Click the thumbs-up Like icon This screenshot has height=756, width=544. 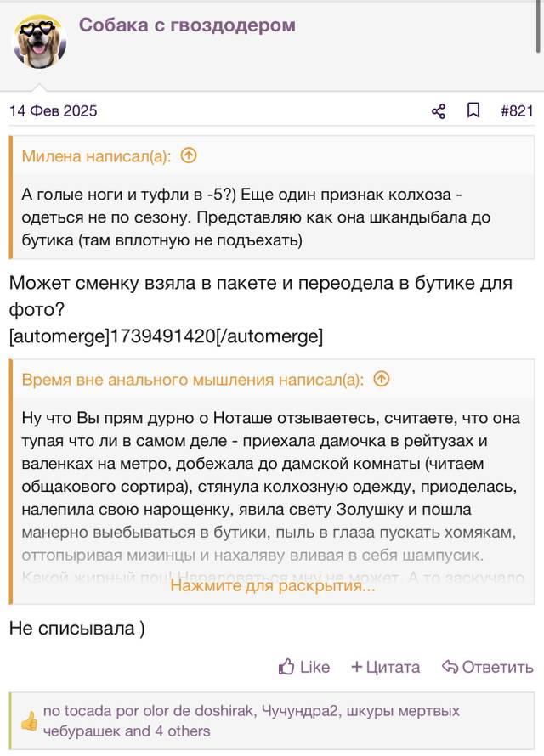(x=286, y=667)
